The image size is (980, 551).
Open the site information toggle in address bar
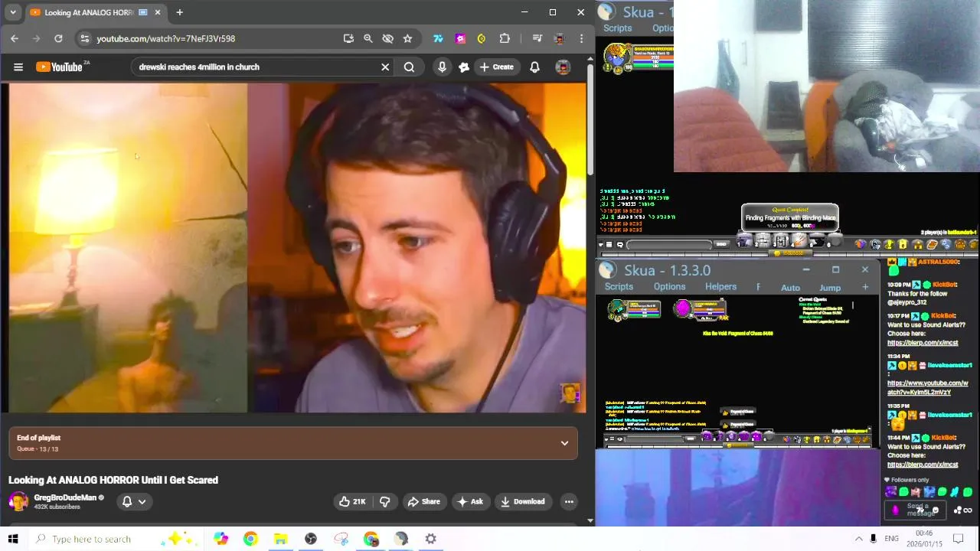pos(84,38)
